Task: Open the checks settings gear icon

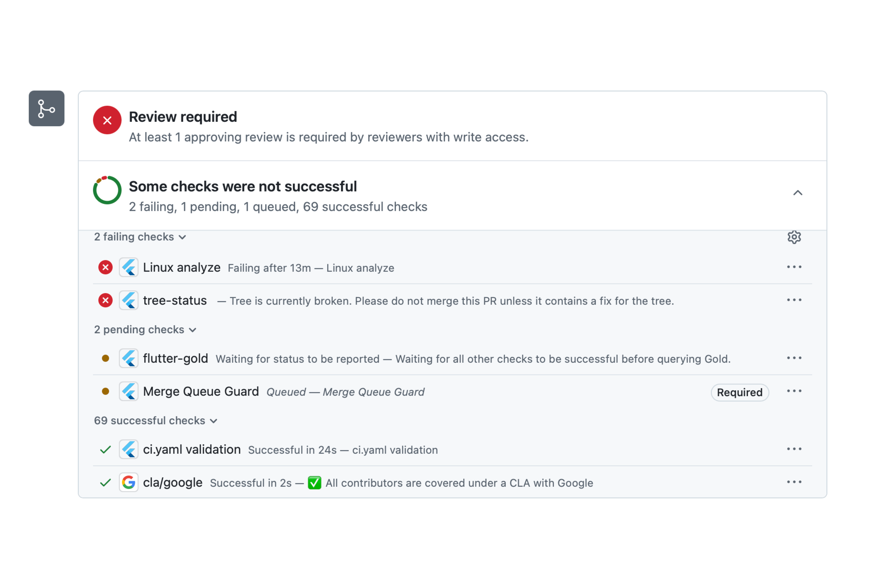Action: (795, 237)
